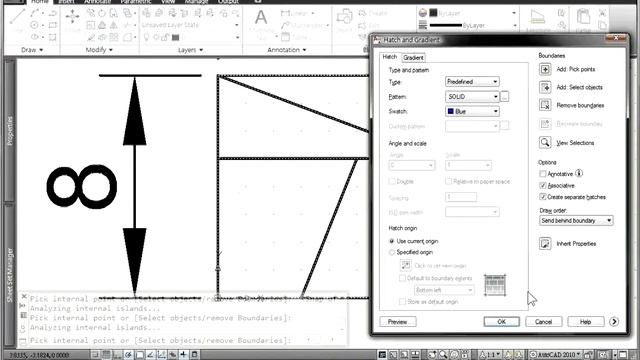Select the Rotate tool in Modify panel
Image resolution: width=640 pixels, height=360 pixels.
pyautogui.click(x=102, y=13)
